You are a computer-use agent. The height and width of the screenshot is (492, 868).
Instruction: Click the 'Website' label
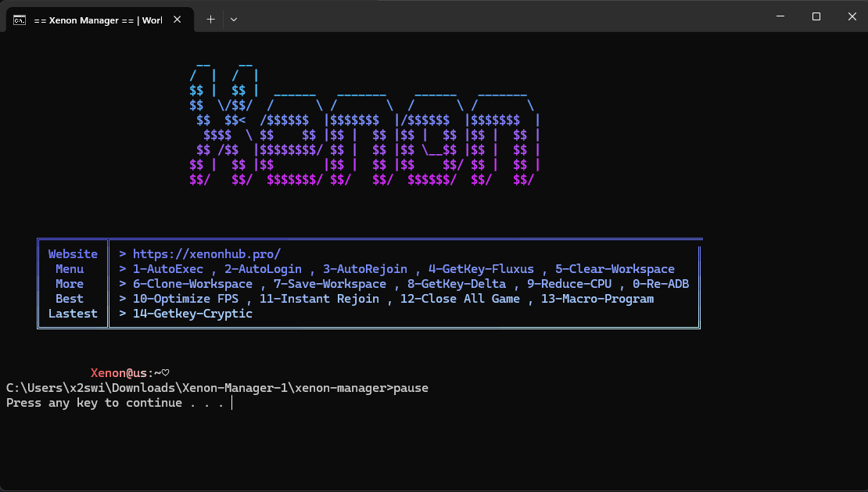(x=73, y=254)
